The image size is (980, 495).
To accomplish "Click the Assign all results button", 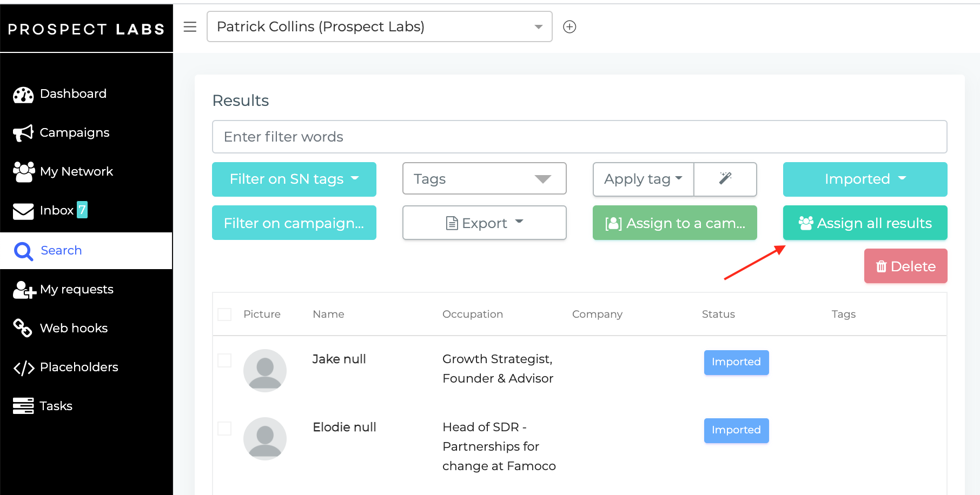I will pos(865,223).
